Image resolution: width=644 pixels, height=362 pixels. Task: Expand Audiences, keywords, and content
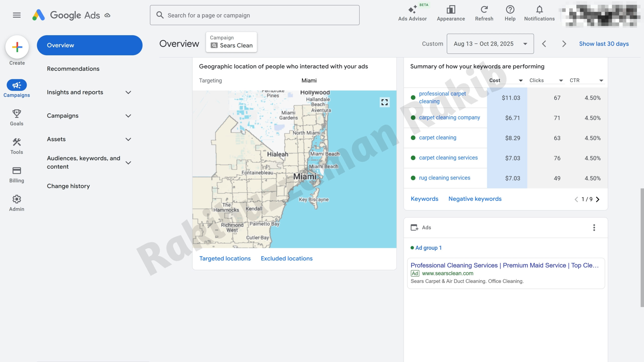pos(128,163)
